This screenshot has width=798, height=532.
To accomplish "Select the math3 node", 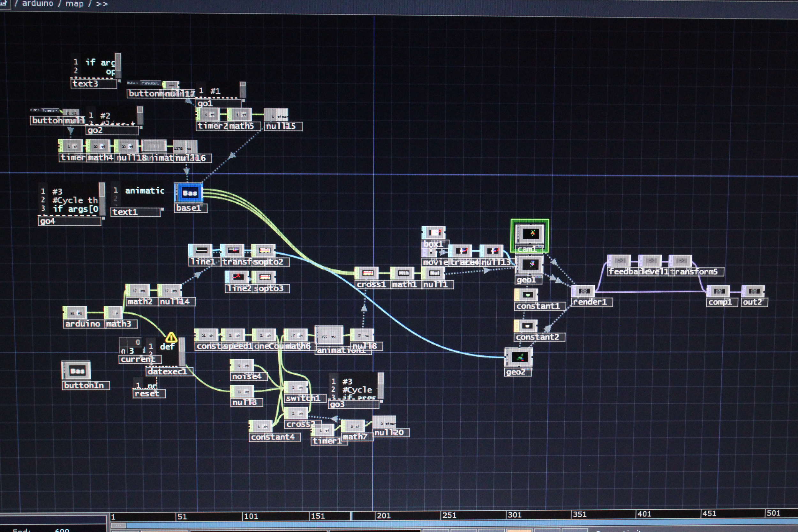I will click(113, 312).
